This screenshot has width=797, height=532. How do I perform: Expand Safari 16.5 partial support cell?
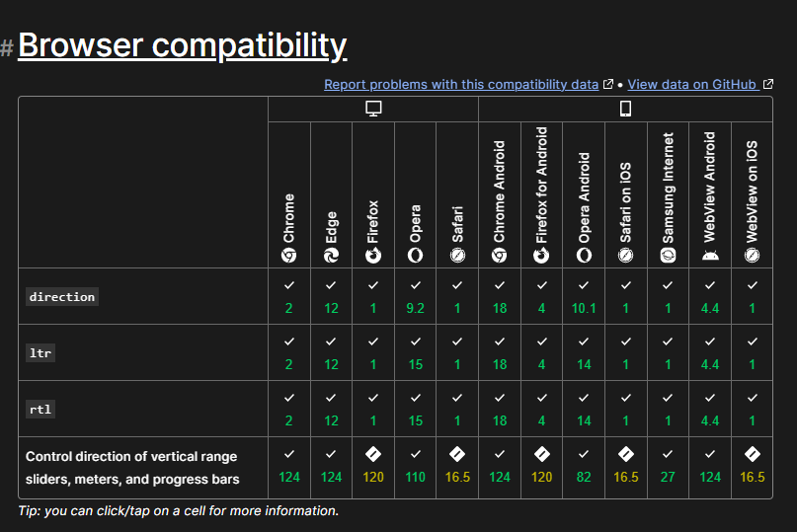point(457,468)
